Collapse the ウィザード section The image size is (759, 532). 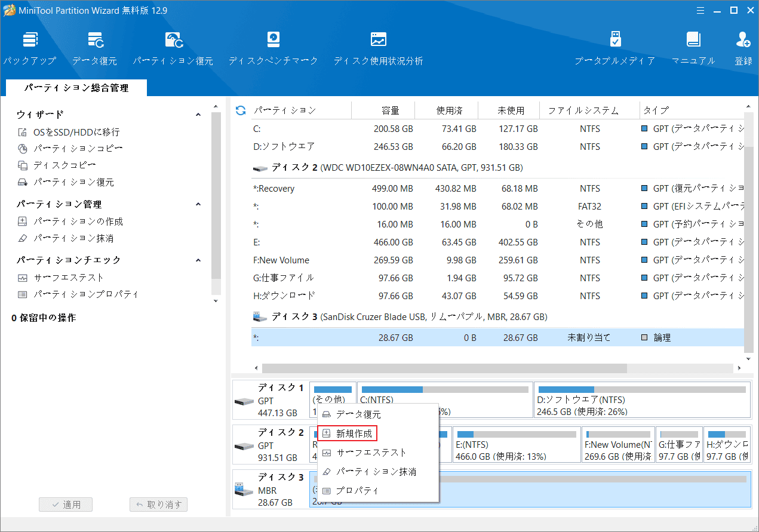click(x=199, y=115)
